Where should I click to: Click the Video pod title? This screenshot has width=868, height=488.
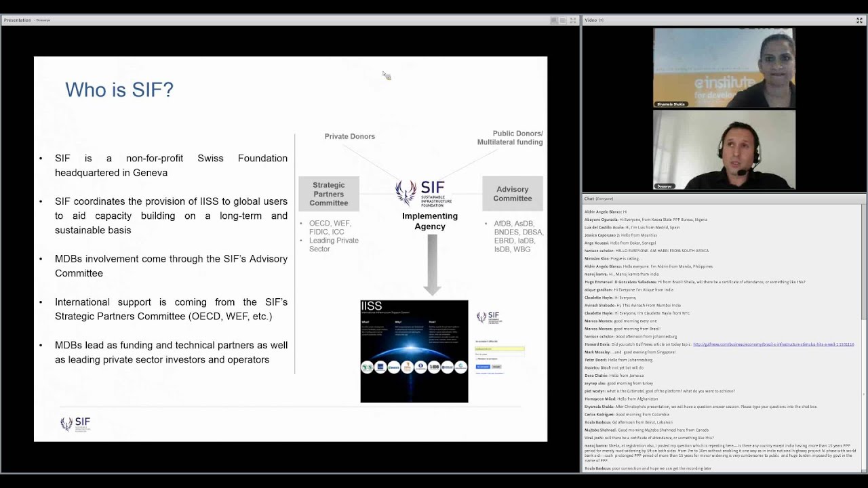[591, 20]
